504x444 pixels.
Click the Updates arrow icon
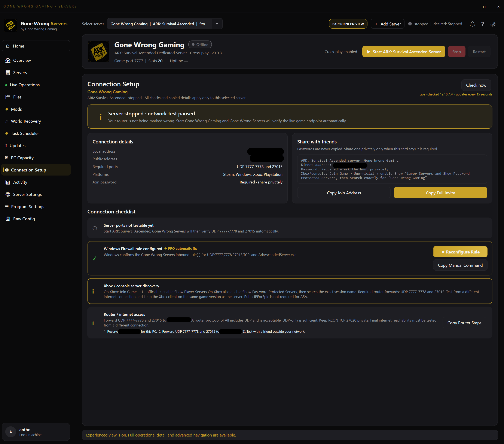(6, 146)
